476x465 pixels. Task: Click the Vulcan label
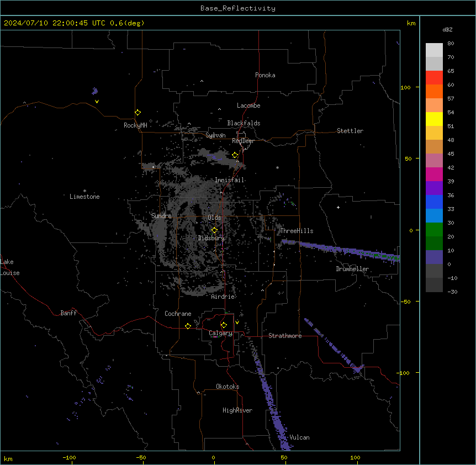pos(300,437)
